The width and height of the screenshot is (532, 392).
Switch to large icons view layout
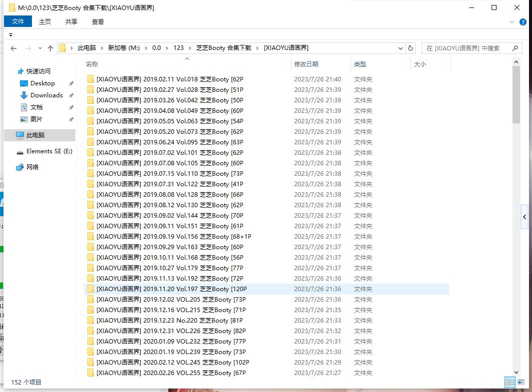pyautogui.click(x=521, y=382)
